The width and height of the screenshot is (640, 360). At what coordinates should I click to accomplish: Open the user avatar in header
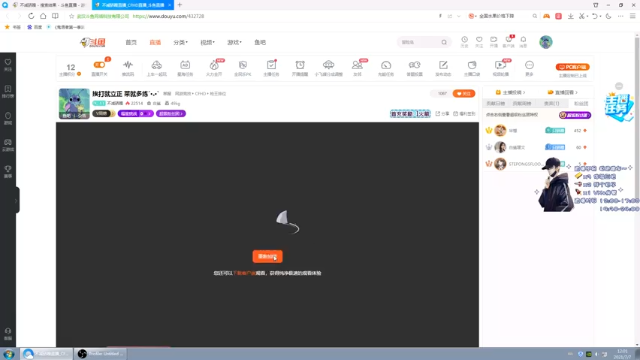546,42
